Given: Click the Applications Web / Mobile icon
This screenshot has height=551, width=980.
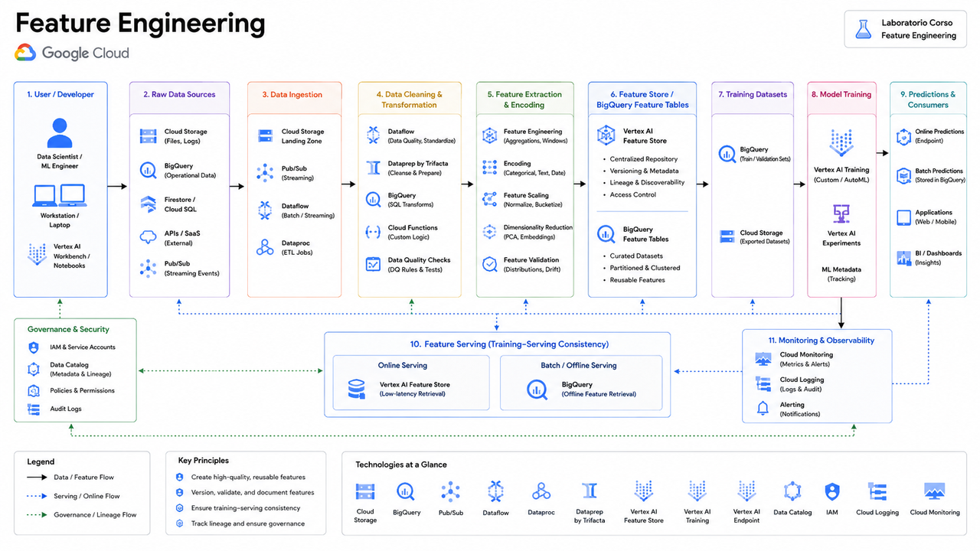Looking at the screenshot, I should click(903, 217).
